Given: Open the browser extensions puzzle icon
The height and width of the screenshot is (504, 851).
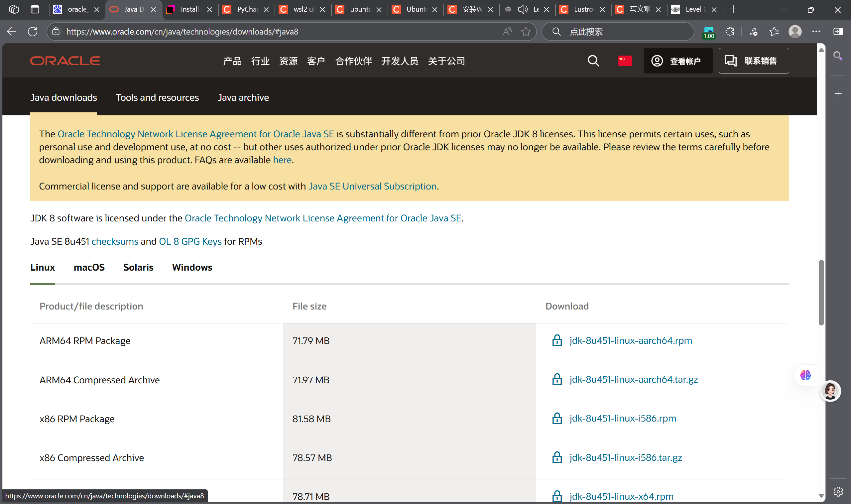Looking at the screenshot, I should [x=730, y=32].
